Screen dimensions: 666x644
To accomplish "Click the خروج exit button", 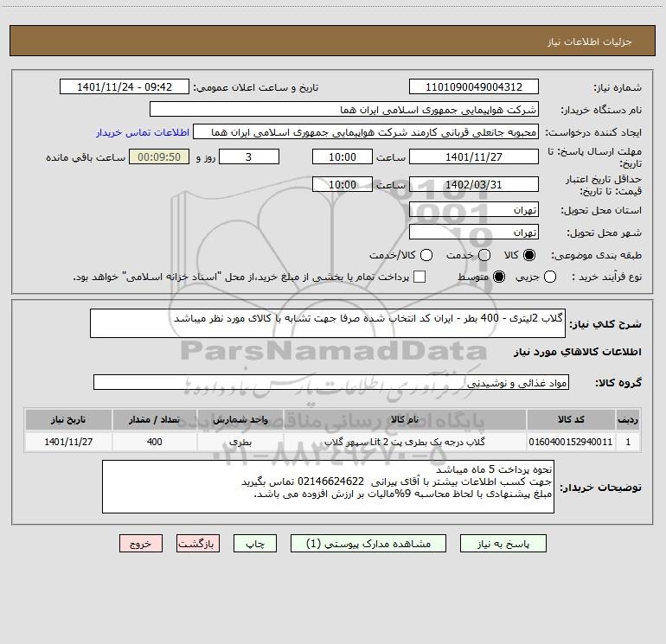I will pyautogui.click(x=141, y=544).
